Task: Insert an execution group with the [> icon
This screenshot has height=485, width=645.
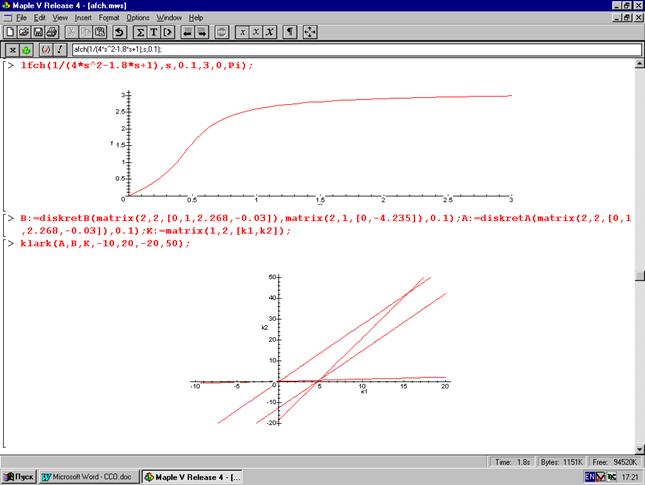Action: tap(168, 32)
